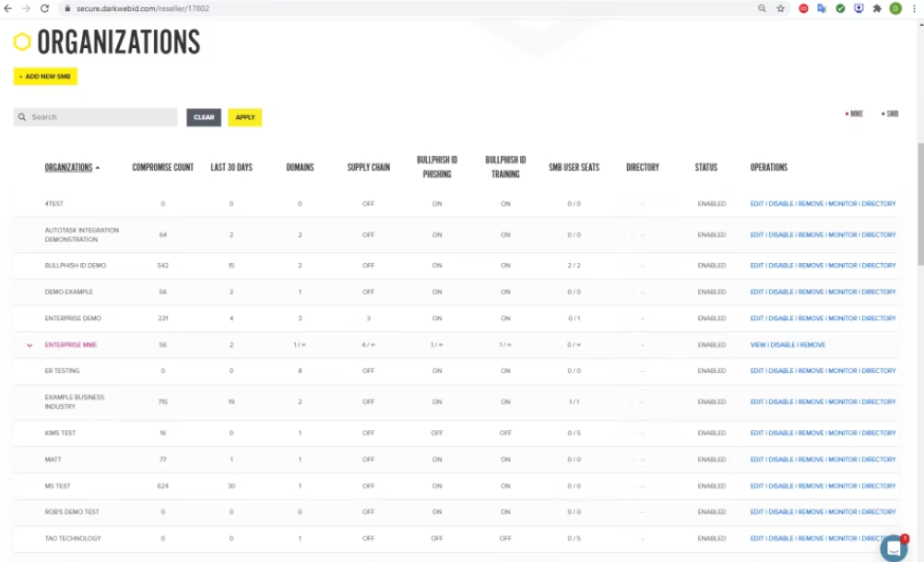Image resolution: width=924 pixels, height=562 pixels.
Task: Click the Directory column header
Action: pyautogui.click(x=643, y=167)
